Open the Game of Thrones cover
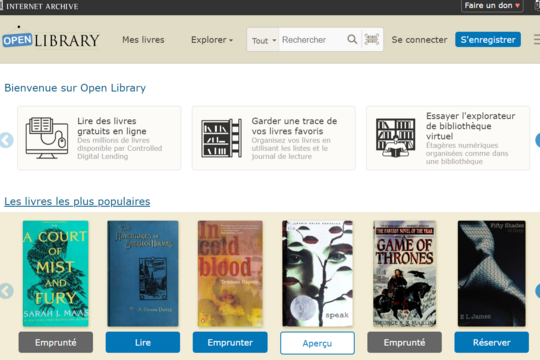The width and height of the screenshot is (540, 360). coord(405,274)
